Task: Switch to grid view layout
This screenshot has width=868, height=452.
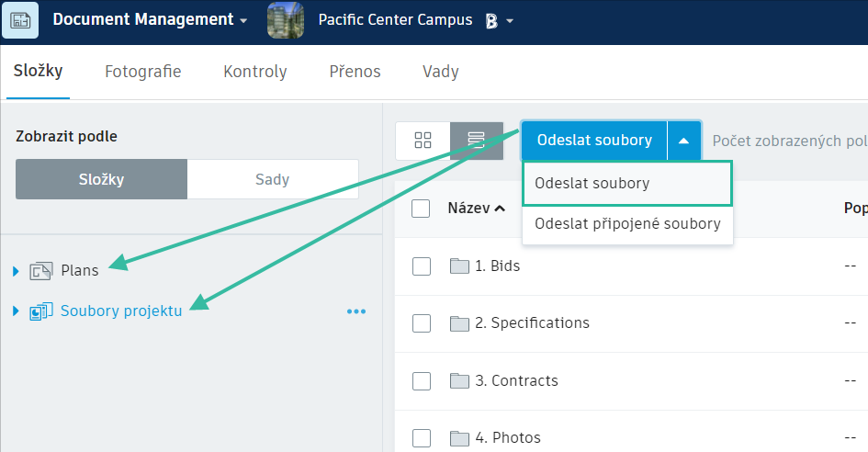Action: click(423, 141)
